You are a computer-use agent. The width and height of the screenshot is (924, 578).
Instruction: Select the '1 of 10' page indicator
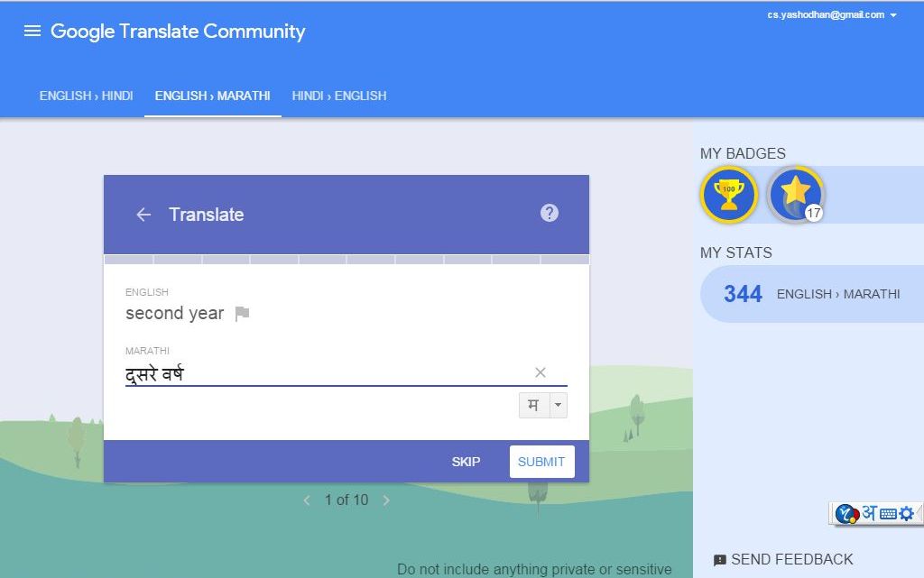point(346,500)
